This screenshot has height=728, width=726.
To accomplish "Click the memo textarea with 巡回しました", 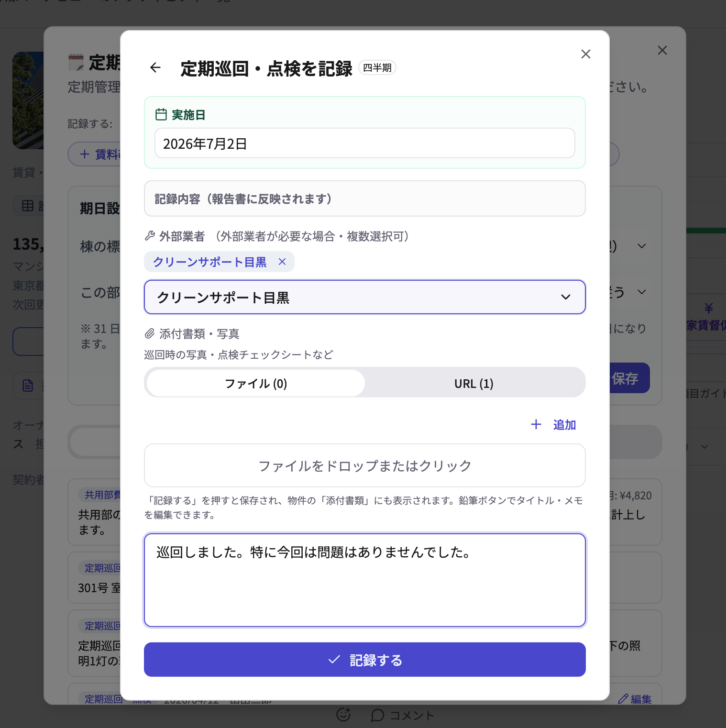I will pos(364,580).
